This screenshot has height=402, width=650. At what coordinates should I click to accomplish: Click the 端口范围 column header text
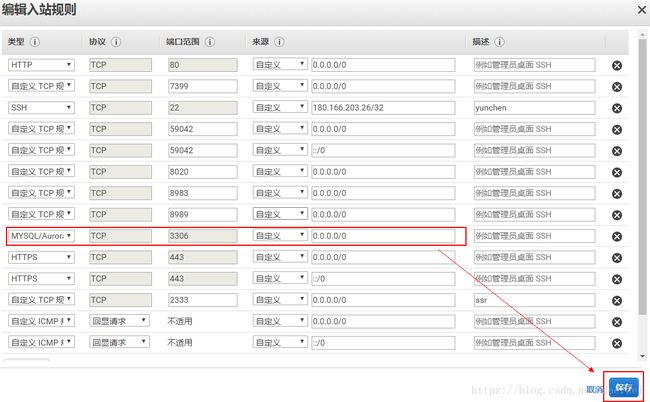(182, 42)
